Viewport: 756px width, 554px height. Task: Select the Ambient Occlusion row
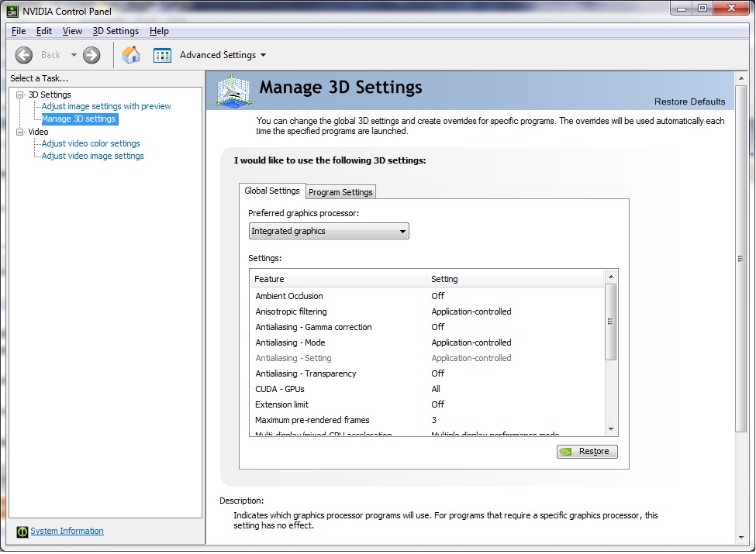[x=426, y=296]
